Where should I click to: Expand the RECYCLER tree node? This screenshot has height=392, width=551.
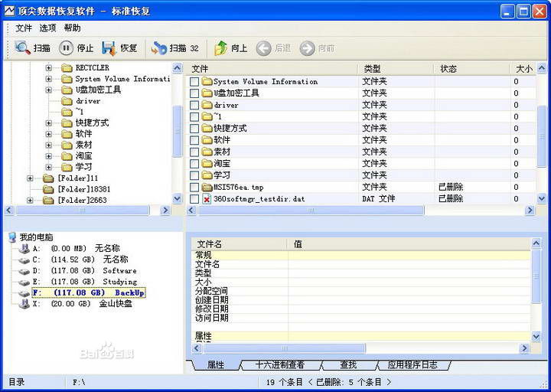[49, 68]
